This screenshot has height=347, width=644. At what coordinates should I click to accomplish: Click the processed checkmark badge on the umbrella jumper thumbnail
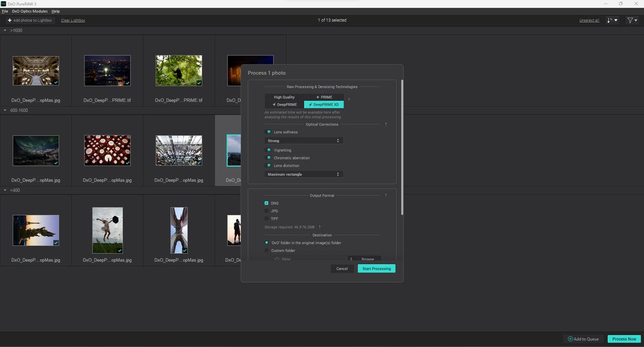point(120,250)
